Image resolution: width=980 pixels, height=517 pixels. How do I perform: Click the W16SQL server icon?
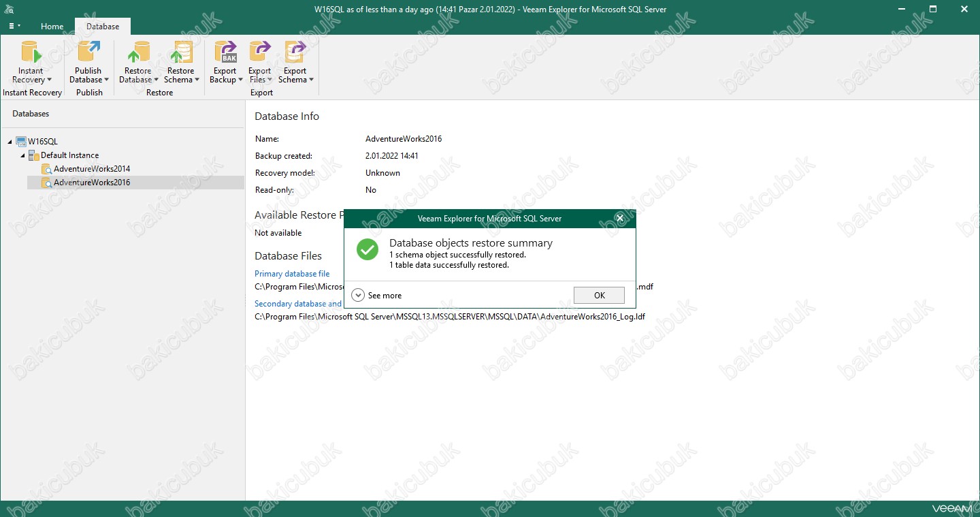click(x=21, y=142)
